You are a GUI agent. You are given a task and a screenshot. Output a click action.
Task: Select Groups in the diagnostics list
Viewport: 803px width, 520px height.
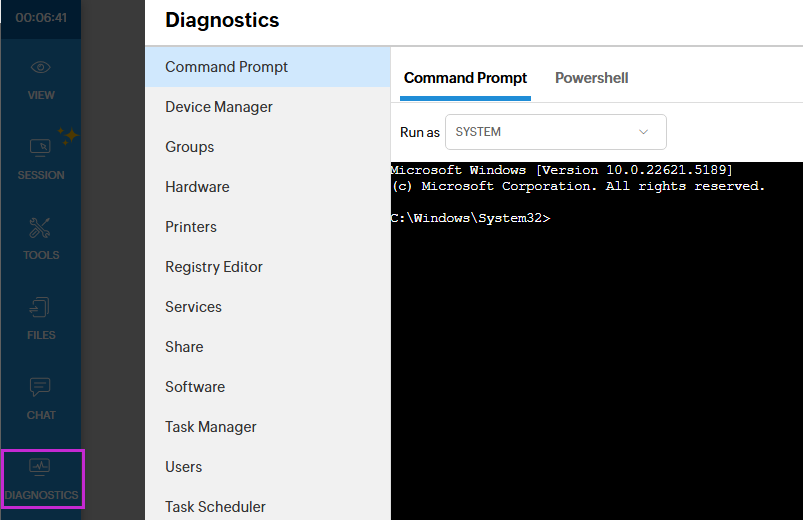190,147
